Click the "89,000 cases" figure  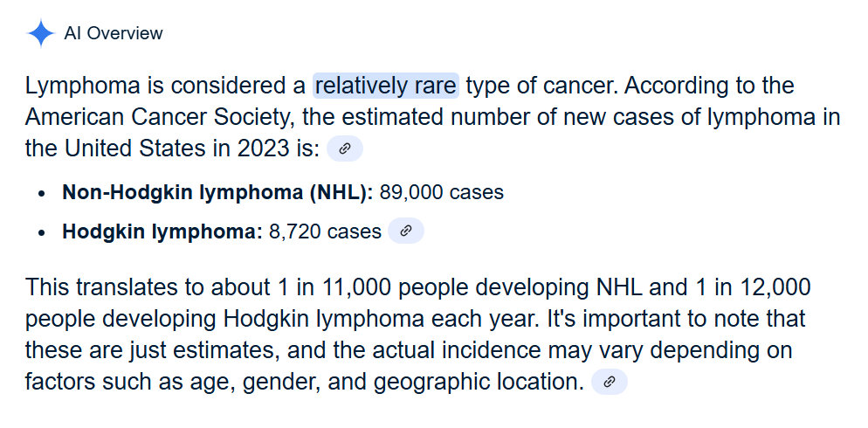[441, 192]
